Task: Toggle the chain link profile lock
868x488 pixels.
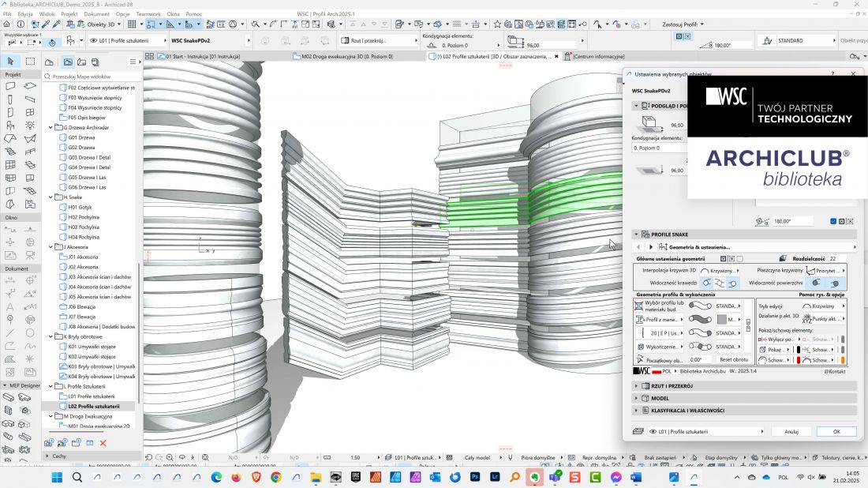Action: (x=748, y=325)
